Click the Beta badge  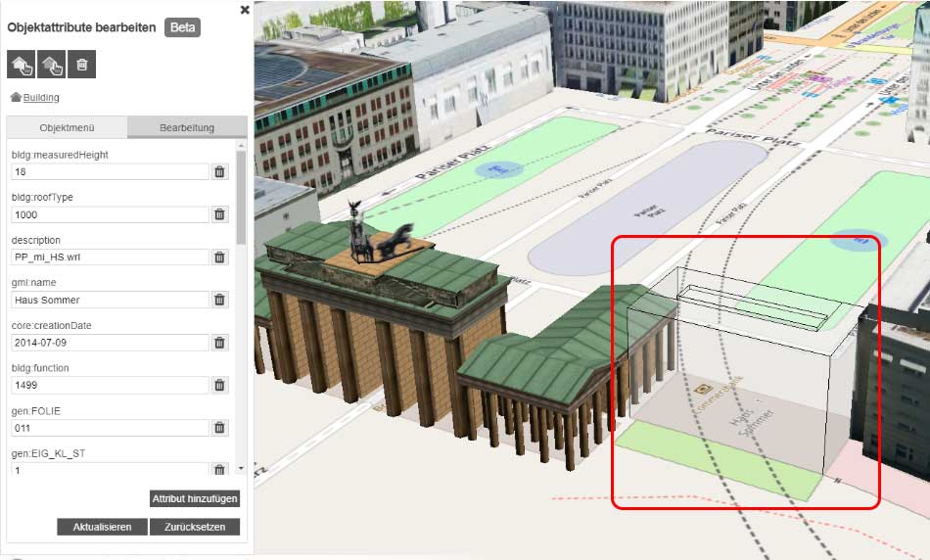pyautogui.click(x=182, y=27)
